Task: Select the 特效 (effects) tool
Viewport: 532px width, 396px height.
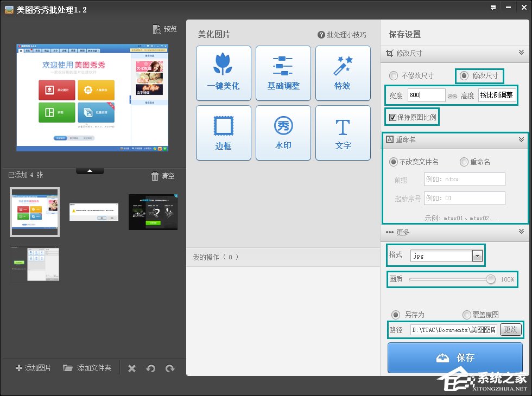Action: [343, 73]
